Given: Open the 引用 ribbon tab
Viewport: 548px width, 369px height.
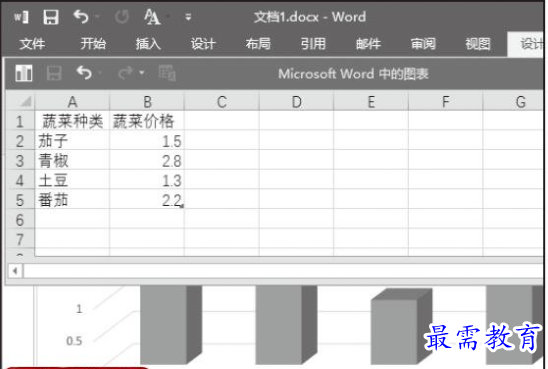Looking at the screenshot, I should click(x=313, y=44).
